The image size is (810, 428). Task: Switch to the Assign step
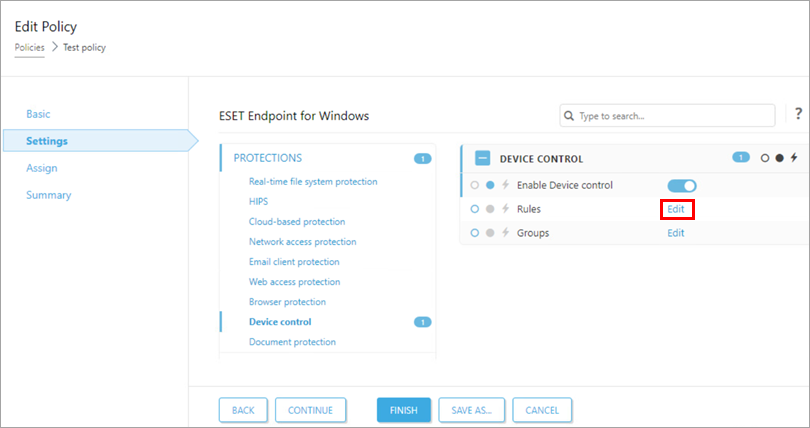41,168
